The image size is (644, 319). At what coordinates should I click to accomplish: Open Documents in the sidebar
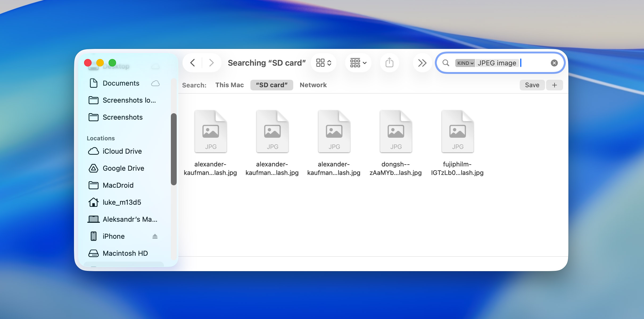(124, 83)
